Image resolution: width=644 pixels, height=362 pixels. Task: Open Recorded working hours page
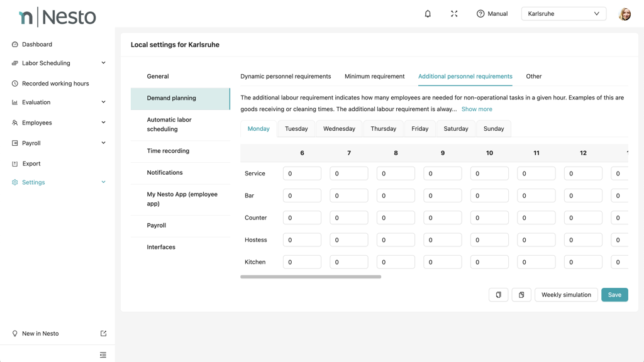pyautogui.click(x=55, y=84)
